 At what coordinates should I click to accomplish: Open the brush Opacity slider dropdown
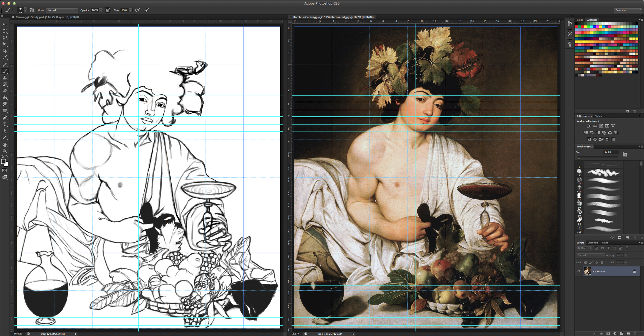click(x=101, y=10)
